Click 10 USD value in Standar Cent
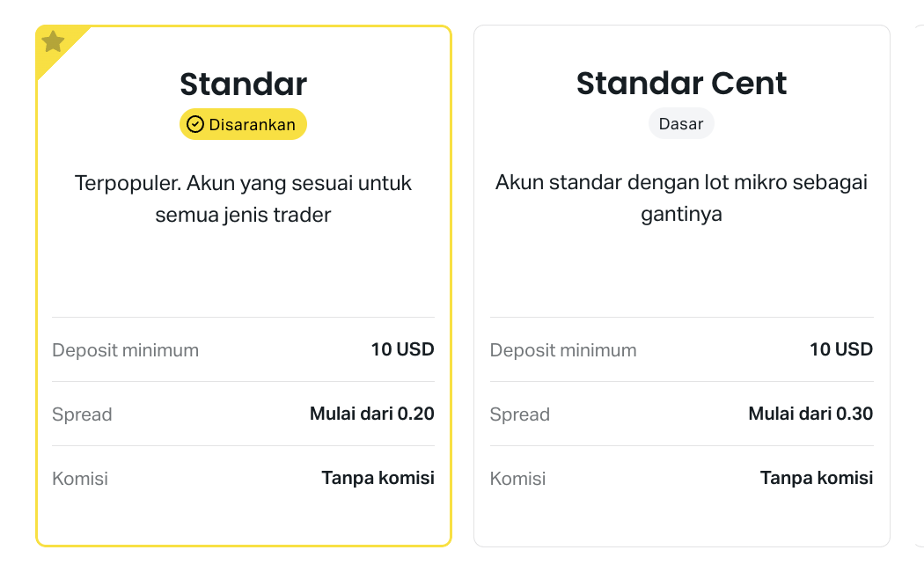 [x=841, y=349]
